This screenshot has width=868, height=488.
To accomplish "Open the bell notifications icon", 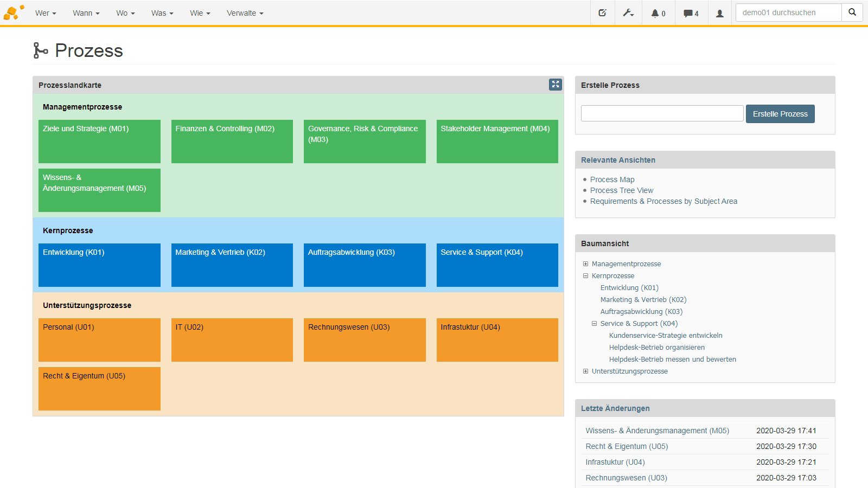I will (658, 13).
